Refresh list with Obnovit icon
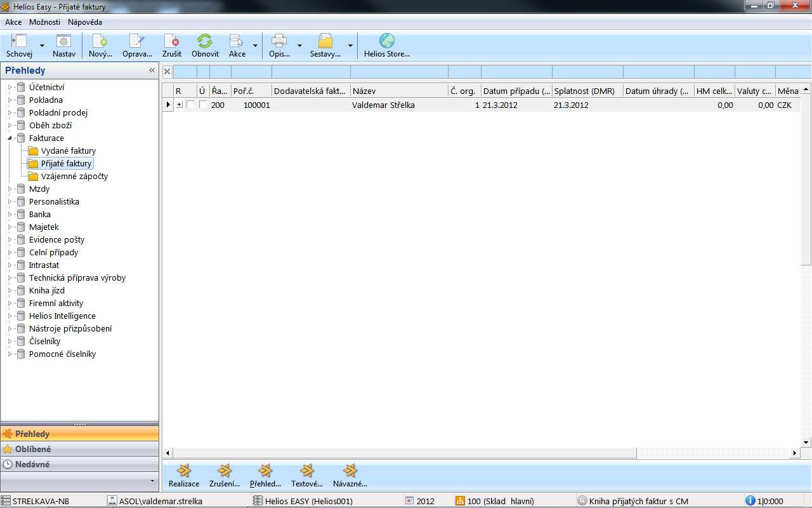This screenshot has width=812, height=508. (205, 41)
